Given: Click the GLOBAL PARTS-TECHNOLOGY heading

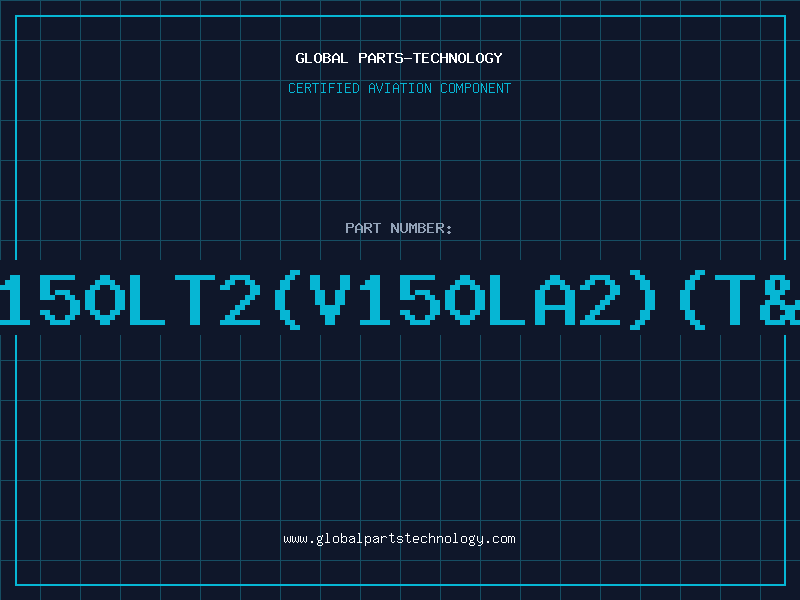Looking at the screenshot, I should [x=399, y=58].
